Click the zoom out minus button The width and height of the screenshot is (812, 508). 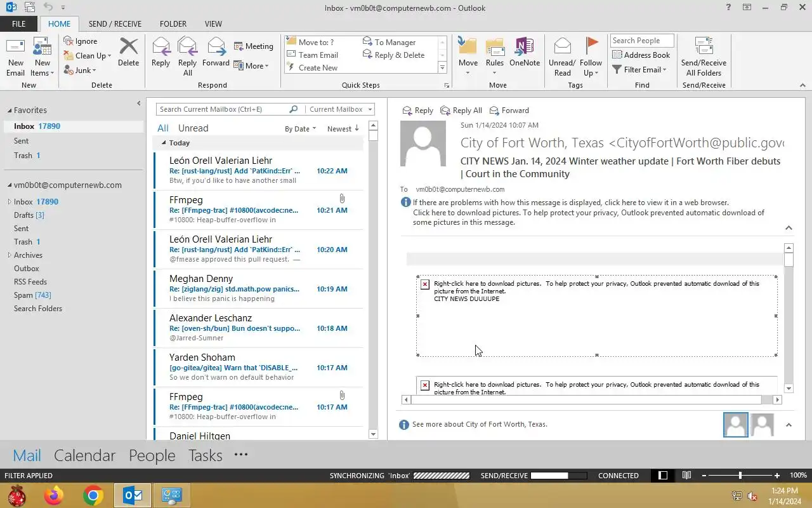pyautogui.click(x=704, y=475)
